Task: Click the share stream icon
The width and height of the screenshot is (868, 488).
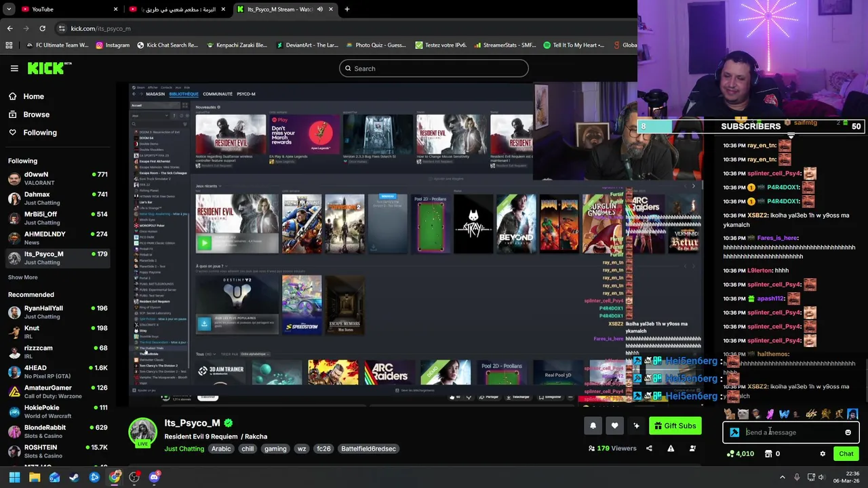Action: pyautogui.click(x=649, y=448)
